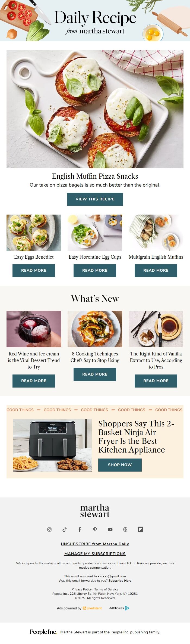Read more on Multigrain English Muffins

tap(156, 270)
